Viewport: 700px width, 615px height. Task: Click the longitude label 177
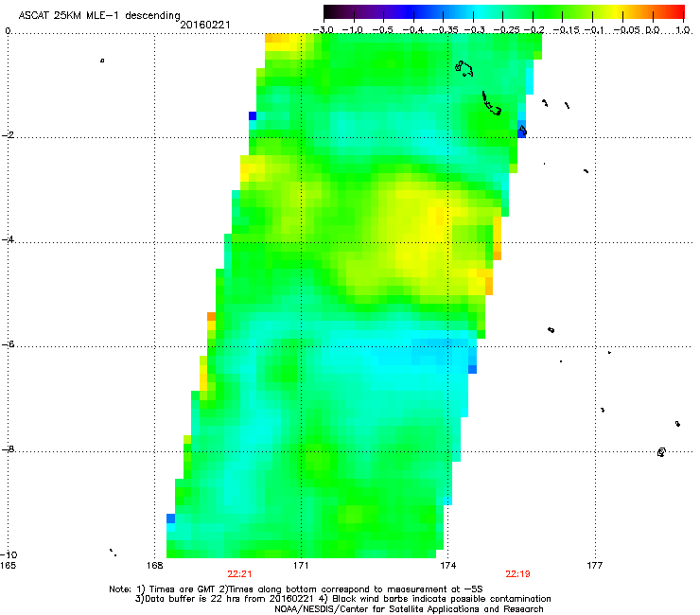pyautogui.click(x=595, y=566)
